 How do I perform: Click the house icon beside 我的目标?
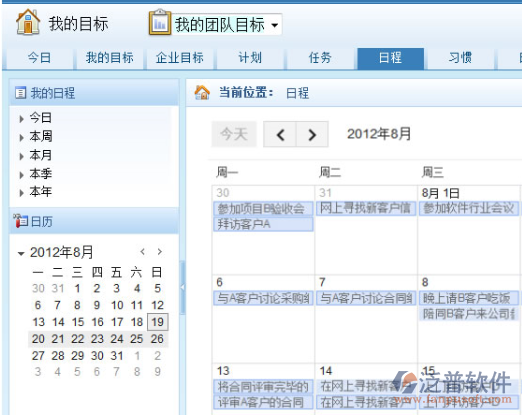coord(28,22)
